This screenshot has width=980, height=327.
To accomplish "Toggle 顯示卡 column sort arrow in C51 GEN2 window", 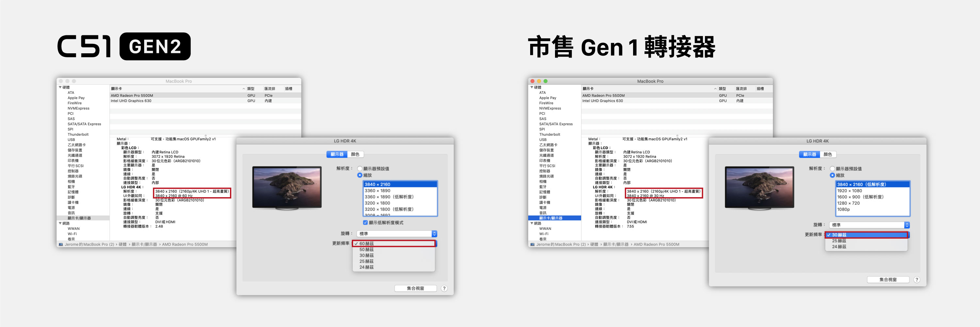I will pos(243,89).
